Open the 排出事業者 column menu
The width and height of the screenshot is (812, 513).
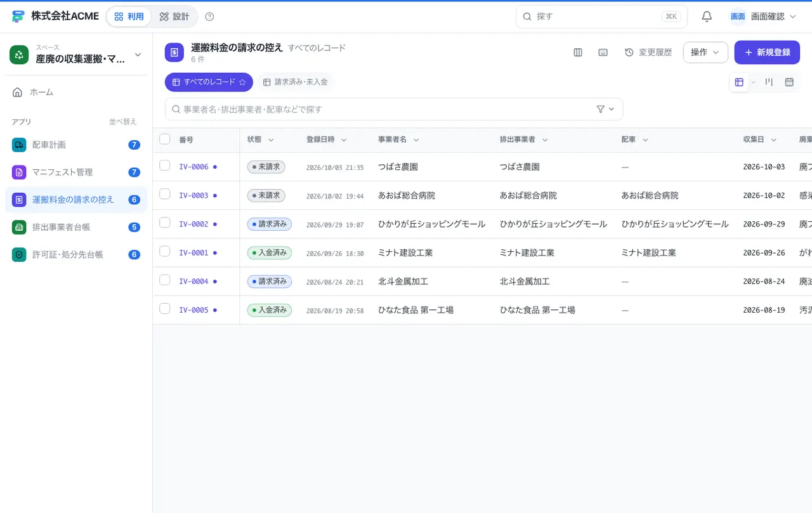(x=545, y=140)
